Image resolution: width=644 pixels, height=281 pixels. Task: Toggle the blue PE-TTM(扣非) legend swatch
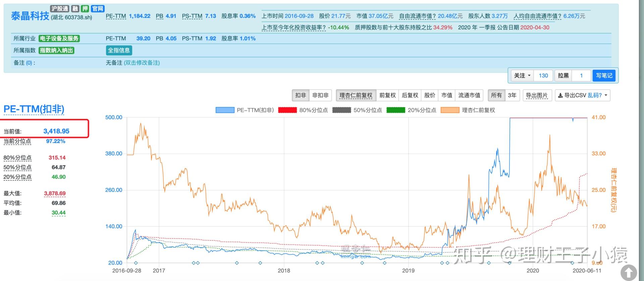click(x=225, y=110)
